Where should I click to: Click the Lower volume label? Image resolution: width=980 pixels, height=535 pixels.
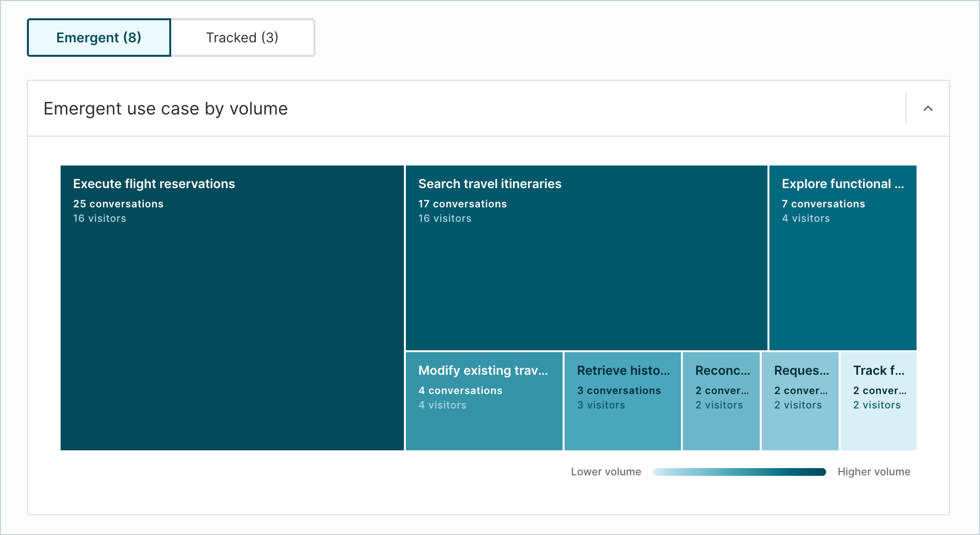[606, 472]
